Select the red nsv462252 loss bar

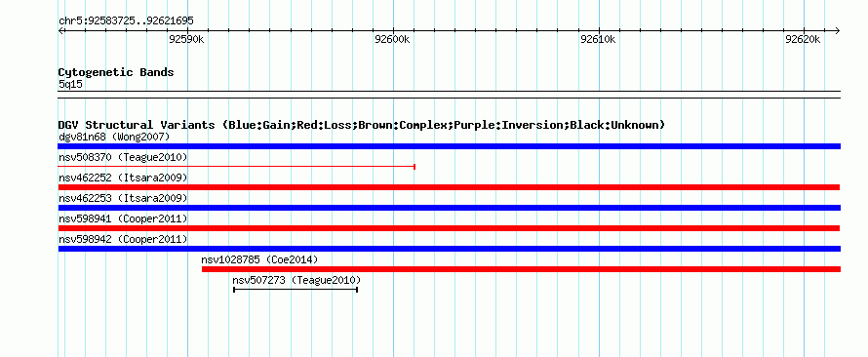click(449, 187)
